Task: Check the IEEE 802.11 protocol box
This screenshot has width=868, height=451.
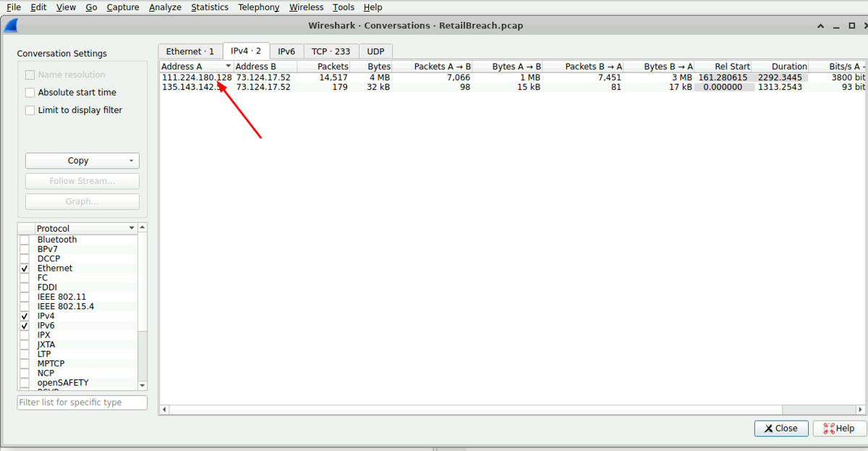Action: 25,297
